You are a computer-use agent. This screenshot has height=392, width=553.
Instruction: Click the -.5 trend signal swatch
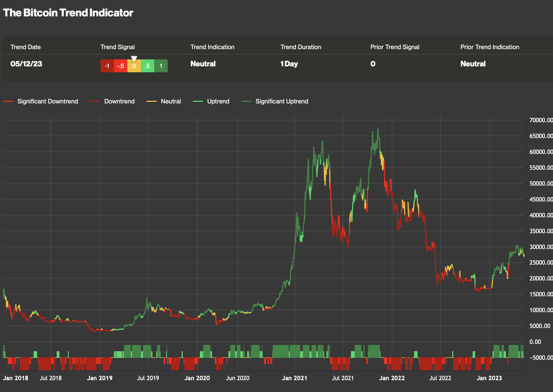tap(120, 66)
